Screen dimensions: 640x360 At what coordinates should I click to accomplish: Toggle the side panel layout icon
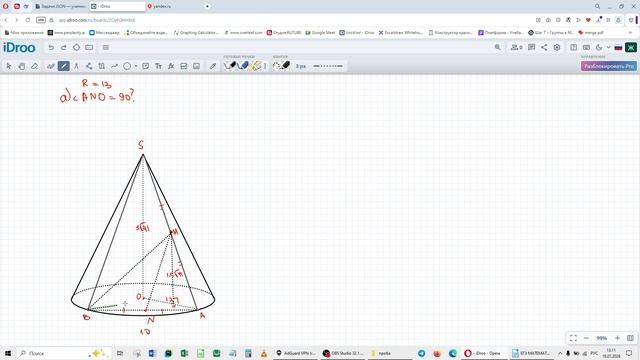(573, 47)
